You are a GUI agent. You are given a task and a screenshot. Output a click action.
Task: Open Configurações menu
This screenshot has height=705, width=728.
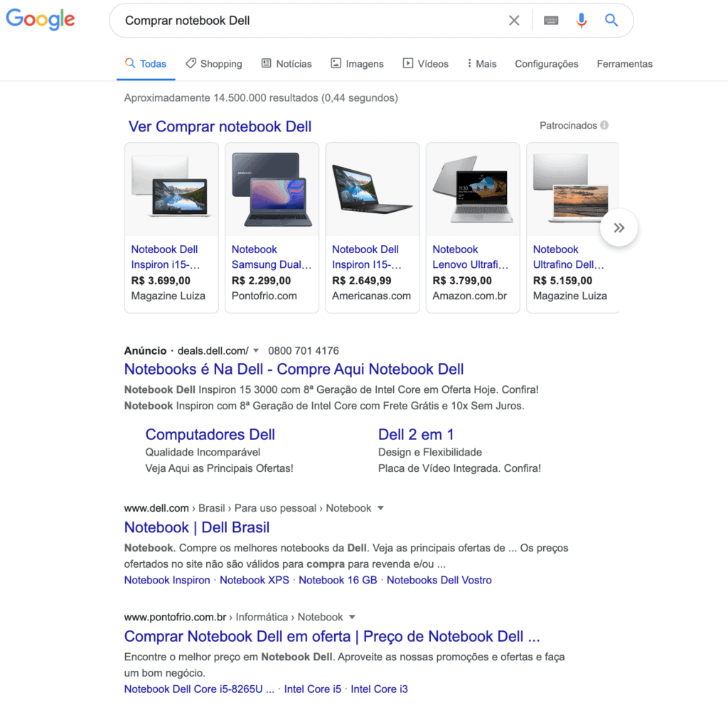pyautogui.click(x=547, y=64)
